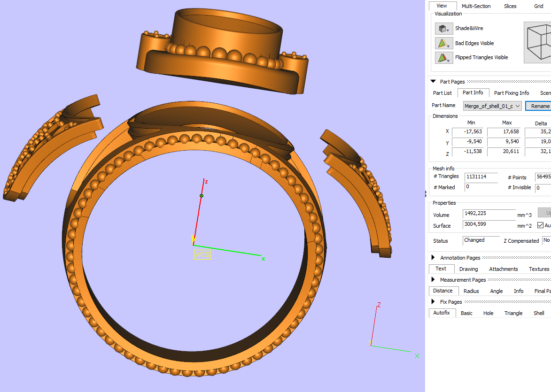Click the wireframe cube view preview
Screen dimensions: 551x392
click(537, 43)
